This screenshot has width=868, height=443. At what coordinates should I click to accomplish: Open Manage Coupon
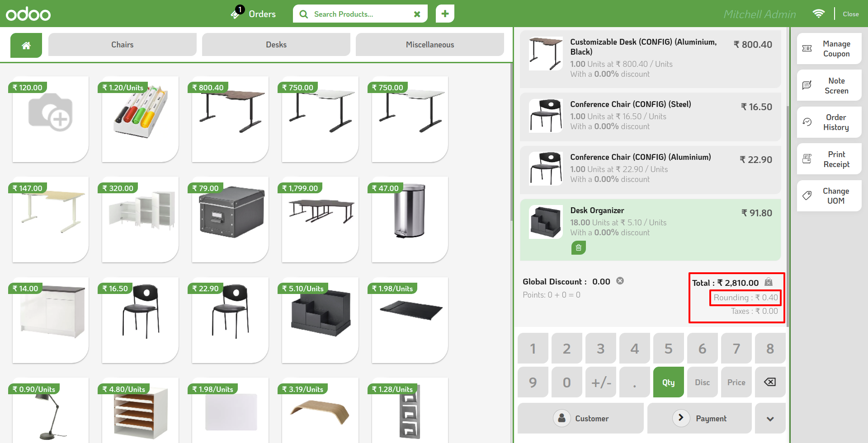(x=829, y=49)
